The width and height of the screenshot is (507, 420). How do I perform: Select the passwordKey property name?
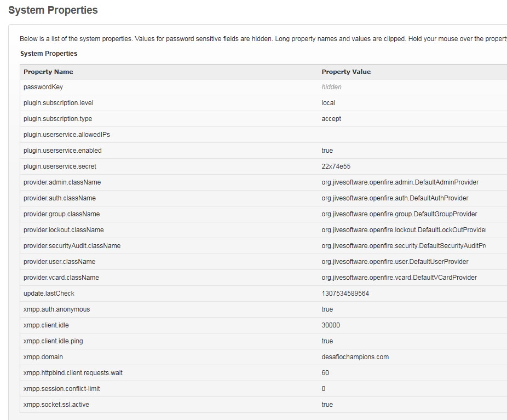43,87
